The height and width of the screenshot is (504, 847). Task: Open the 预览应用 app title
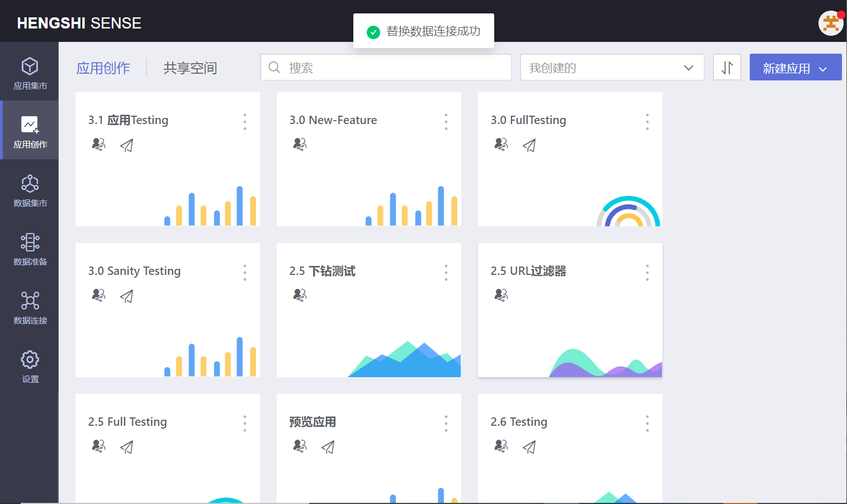coord(313,422)
